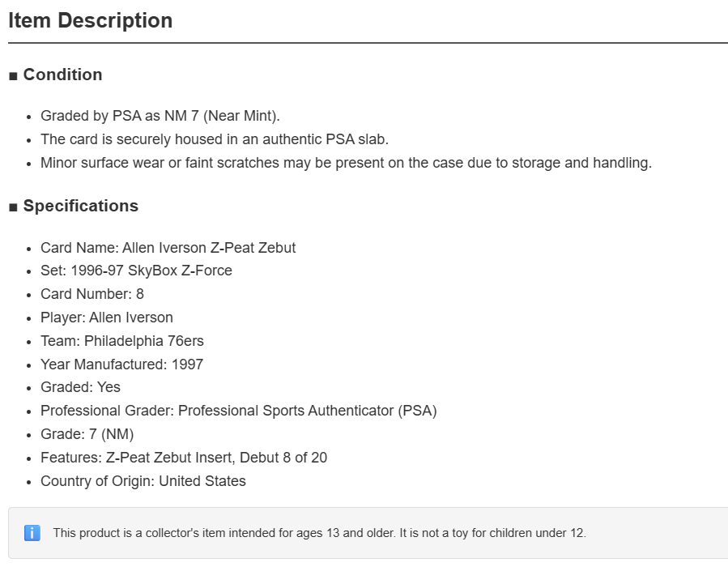Click the Card Number 8 line
728x567 pixels.
[x=92, y=294]
